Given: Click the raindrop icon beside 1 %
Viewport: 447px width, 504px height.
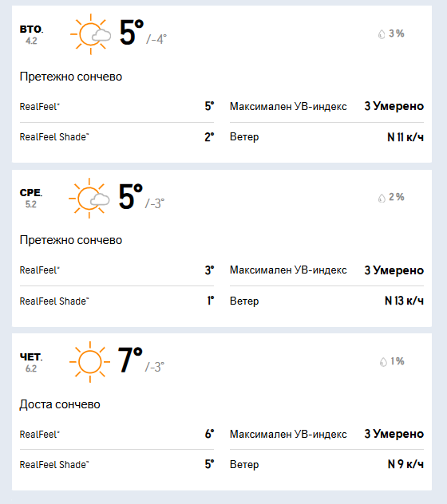Looking at the screenshot, I should (383, 362).
